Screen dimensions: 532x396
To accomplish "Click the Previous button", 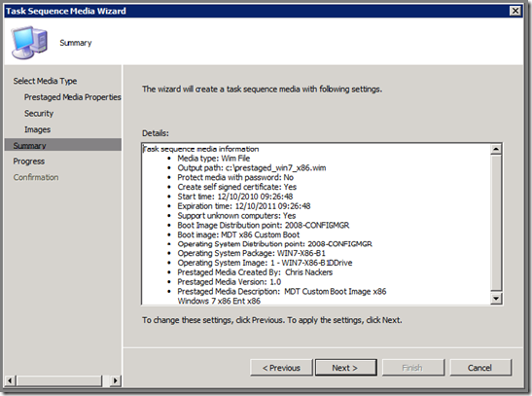I will (x=281, y=368).
